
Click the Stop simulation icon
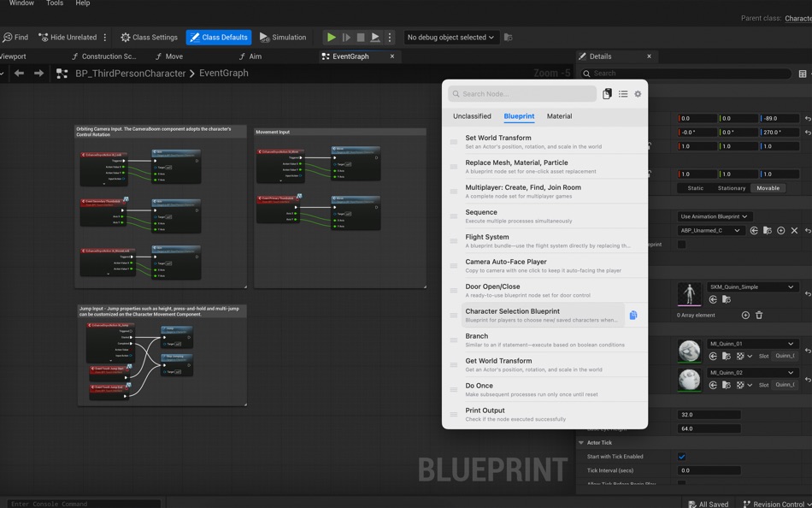361,38
